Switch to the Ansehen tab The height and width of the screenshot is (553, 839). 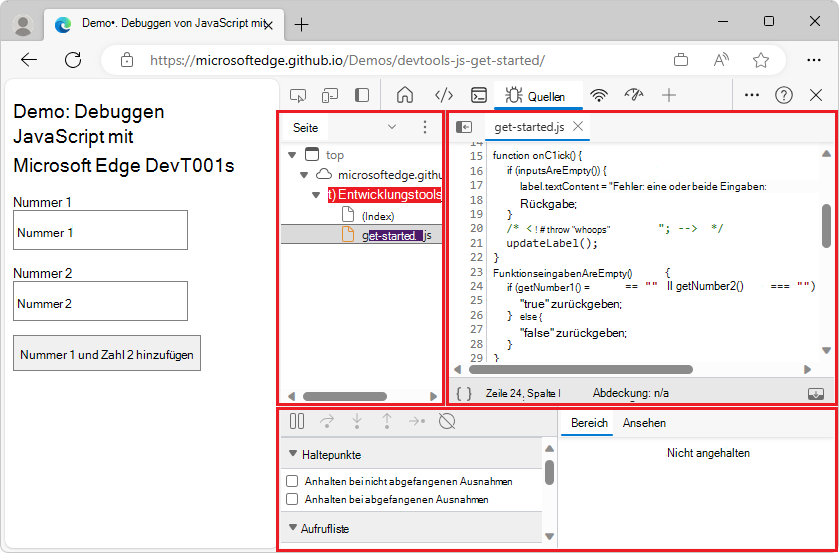click(x=644, y=423)
